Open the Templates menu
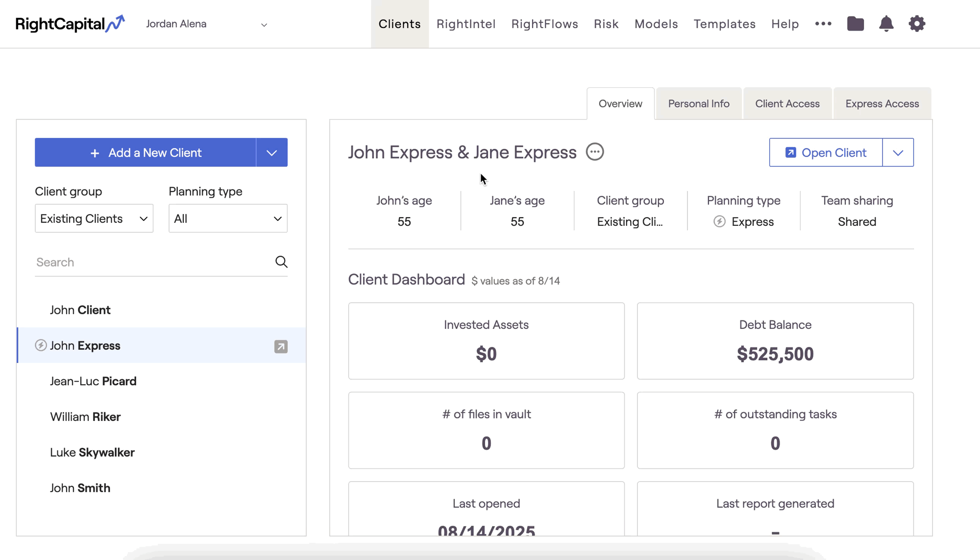This screenshot has width=980, height=560. (724, 24)
